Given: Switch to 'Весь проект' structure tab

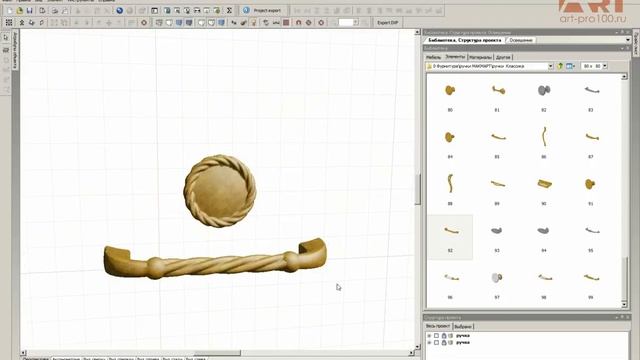Looking at the screenshot, I should click(x=438, y=326).
